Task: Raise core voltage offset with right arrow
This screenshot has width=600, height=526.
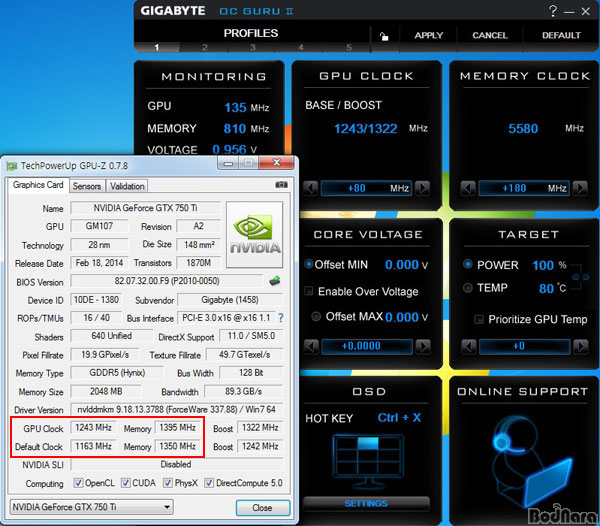Action: tap(423, 346)
